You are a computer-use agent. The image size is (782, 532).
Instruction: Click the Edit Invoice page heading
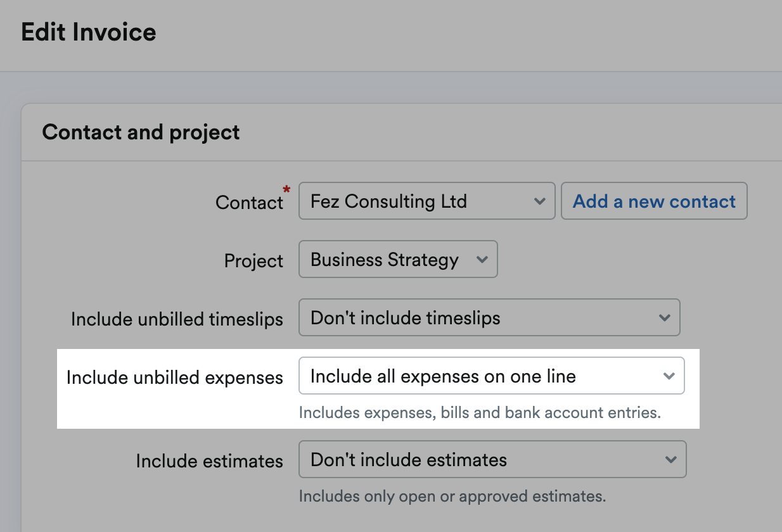click(x=89, y=32)
